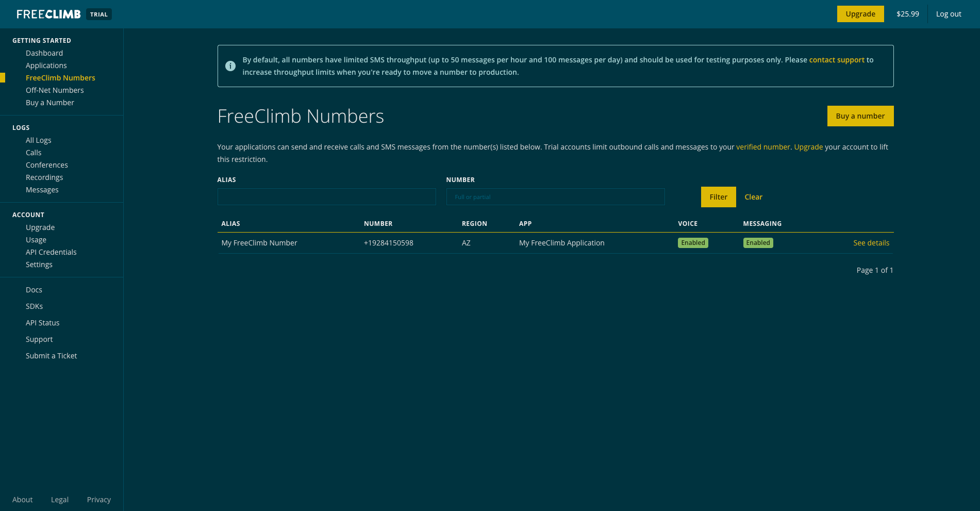The width and height of the screenshot is (980, 511).
Task: Open the Conferences log
Action: [47, 165]
